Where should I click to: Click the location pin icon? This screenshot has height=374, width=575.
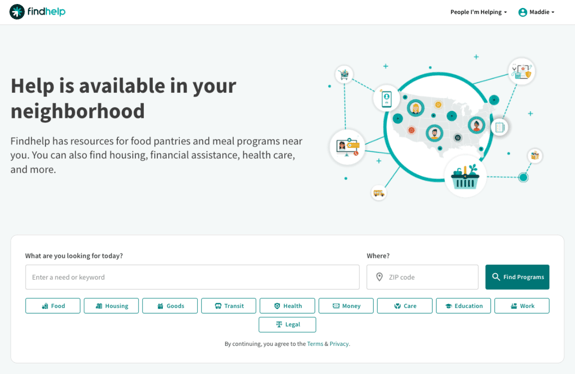[x=380, y=277]
